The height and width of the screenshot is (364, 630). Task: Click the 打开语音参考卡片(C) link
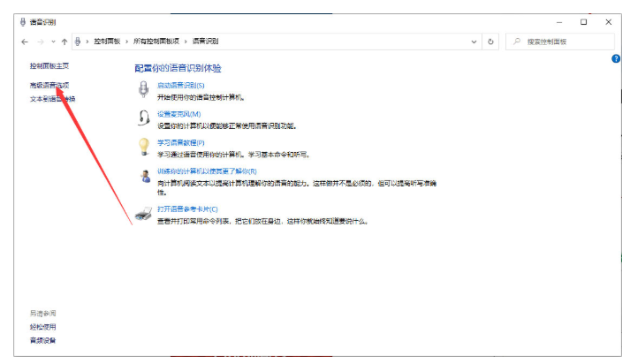click(x=187, y=209)
